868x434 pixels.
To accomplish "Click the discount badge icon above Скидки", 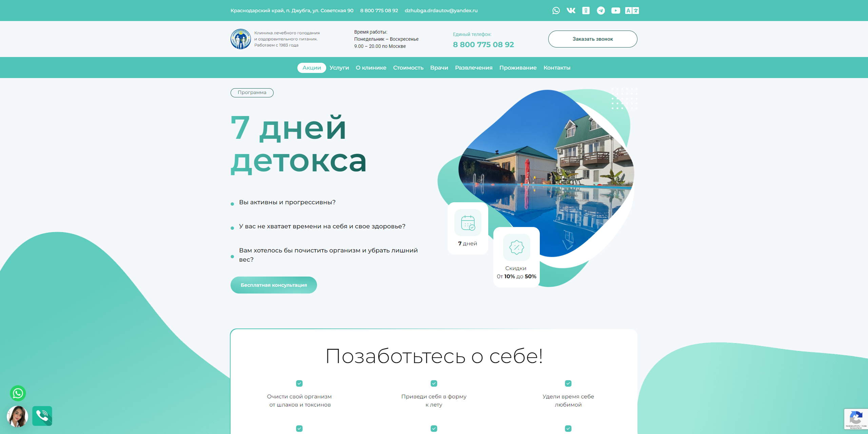I will [516, 247].
